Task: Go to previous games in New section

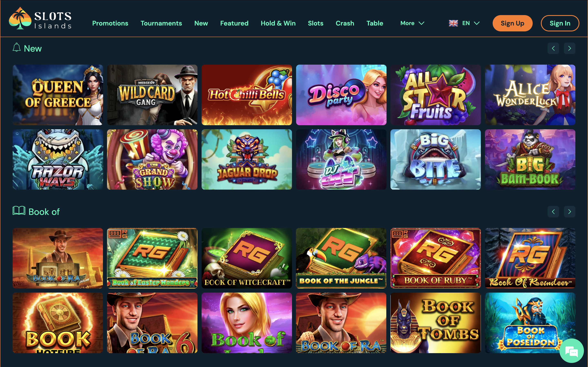Action: [x=553, y=48]
